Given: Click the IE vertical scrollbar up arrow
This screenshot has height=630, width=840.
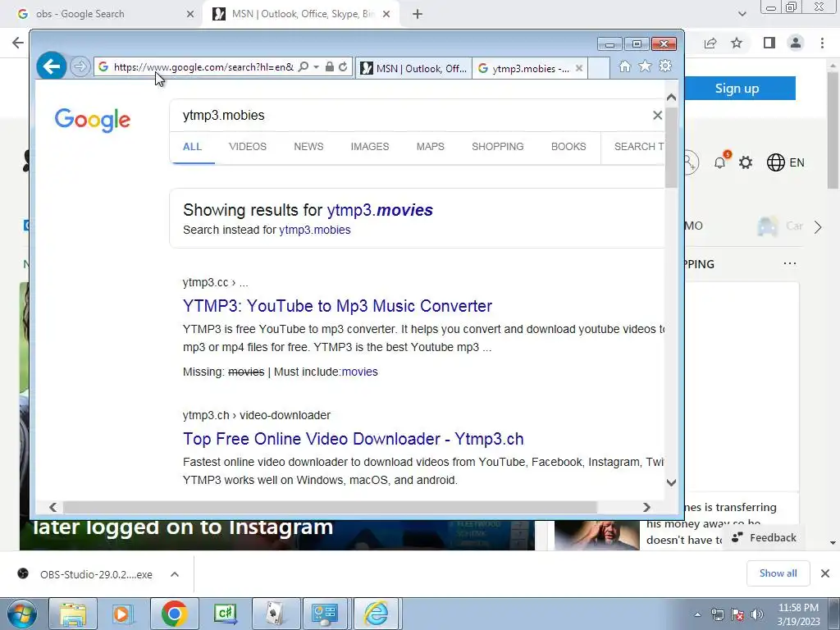Looking at the screenshot, I should point(671,98).
